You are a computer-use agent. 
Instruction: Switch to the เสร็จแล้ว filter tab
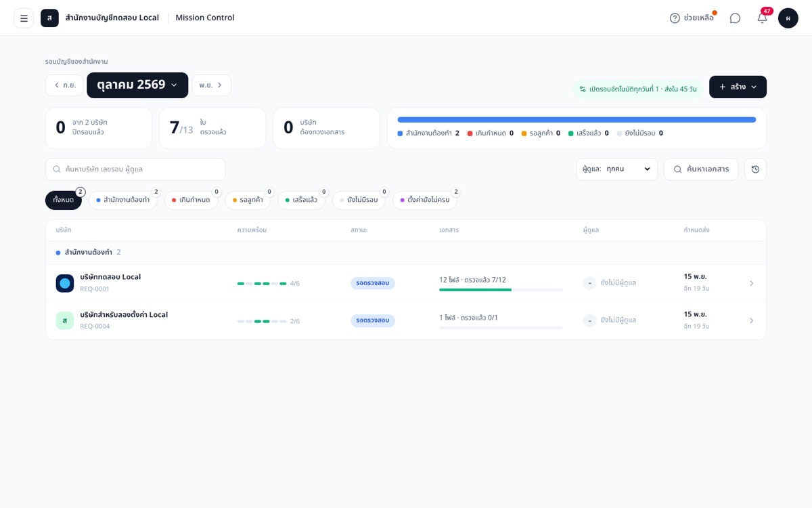coord(302,200)
